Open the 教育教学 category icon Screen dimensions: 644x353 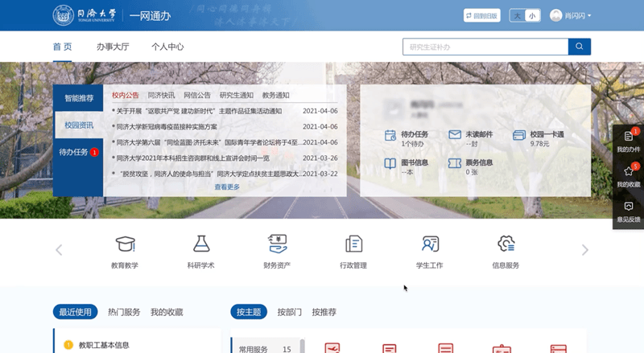point(125,244)
